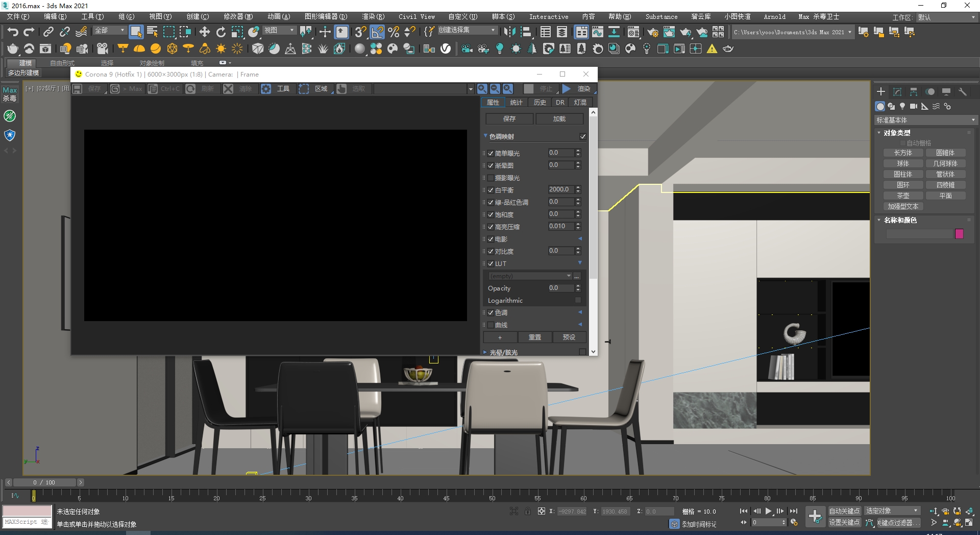Switch to the 灯混 LightMix tab
This screenshot has width=980, height=535.
coord(580,102)
